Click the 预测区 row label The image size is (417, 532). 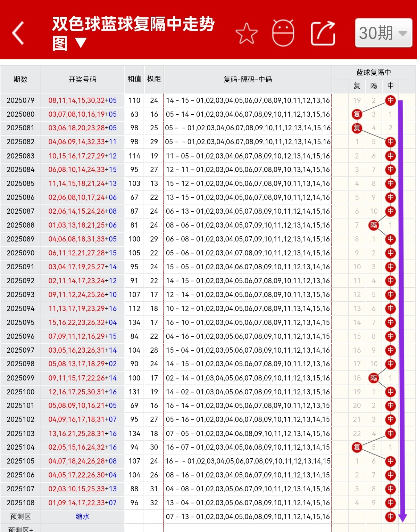click(x=20, y=517)
